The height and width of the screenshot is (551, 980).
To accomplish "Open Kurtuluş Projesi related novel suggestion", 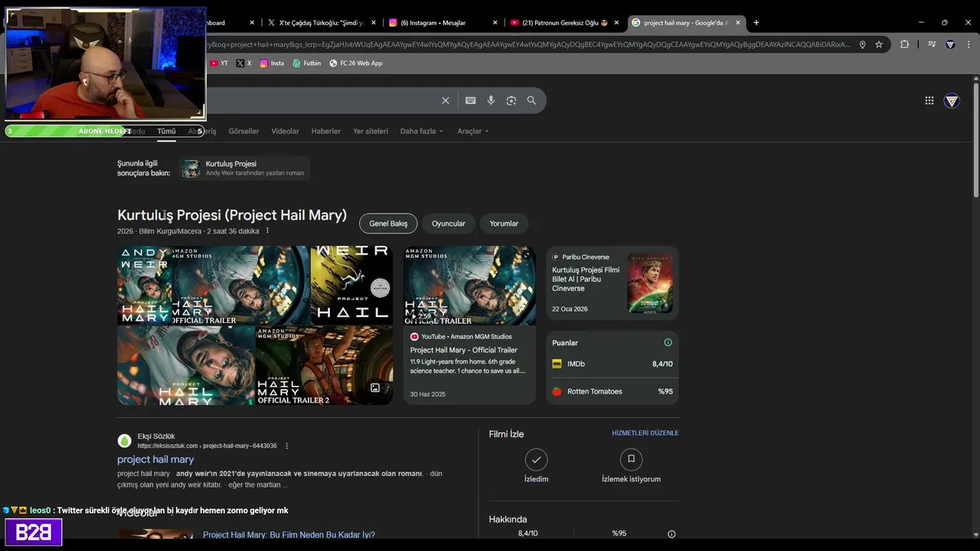I will tap(244, 168).
